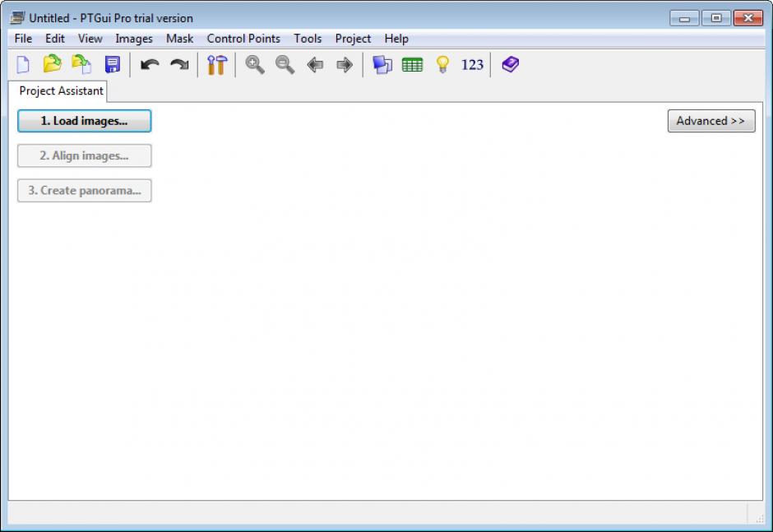
Task: Create a new project via toolbar icon
Action: click(23, 65)
